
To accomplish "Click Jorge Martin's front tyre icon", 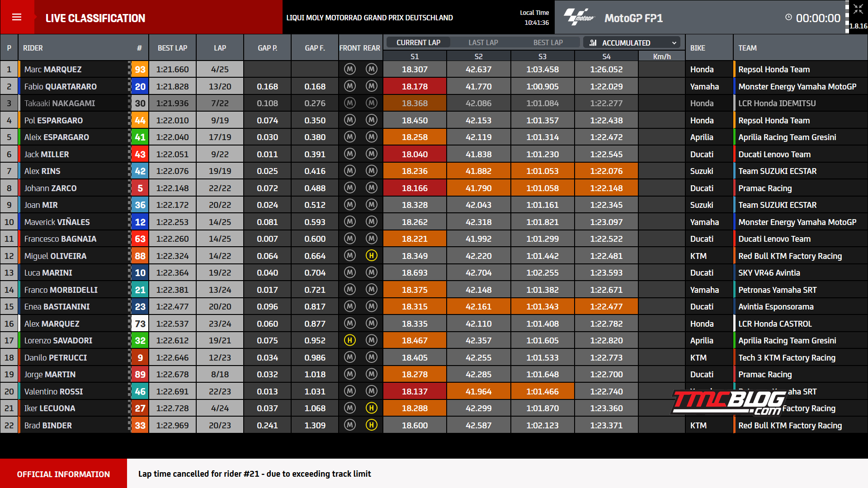I will [x=350, y=374].
